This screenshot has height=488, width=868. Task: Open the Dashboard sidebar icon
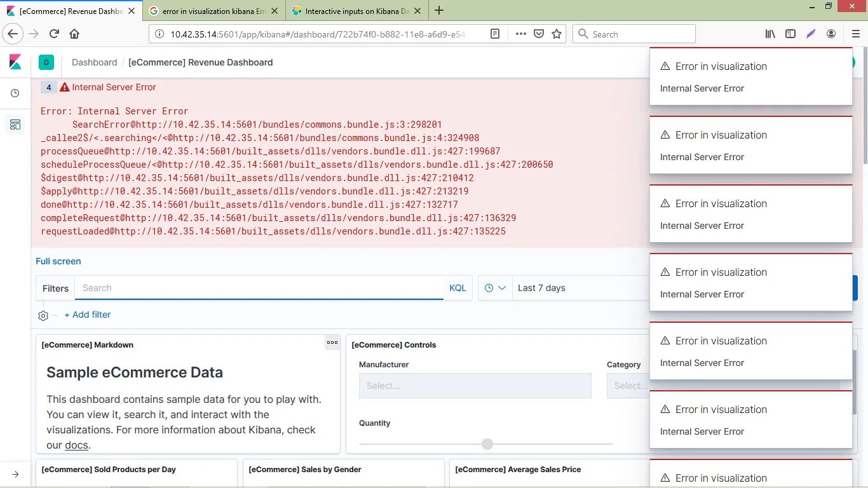pyautogui.click(x=15, y=124)
